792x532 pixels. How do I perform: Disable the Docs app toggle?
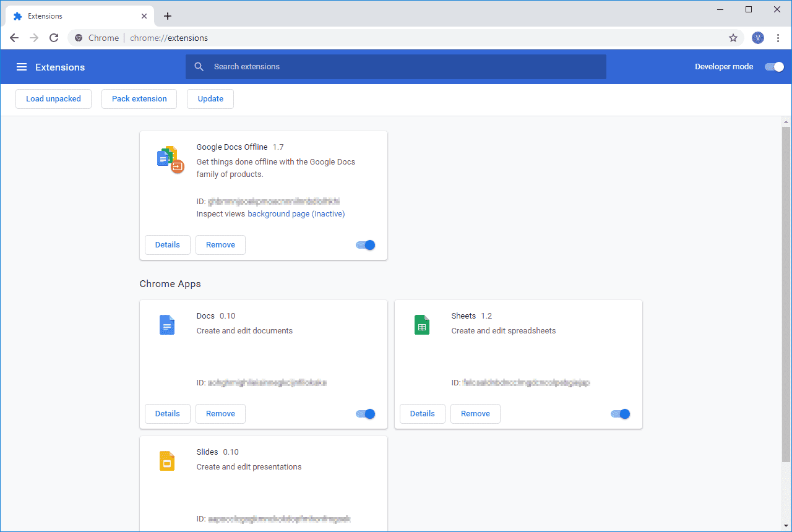coord(366,414)
